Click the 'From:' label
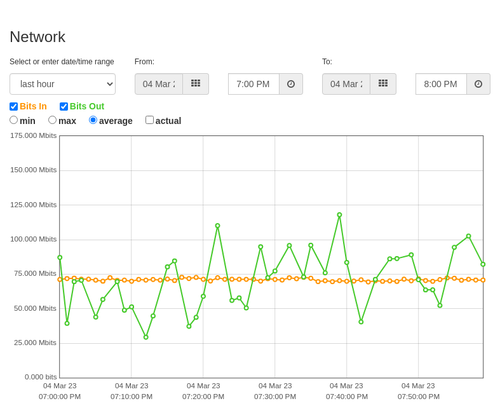The image size is (500, 403). (x=144, y=62)
